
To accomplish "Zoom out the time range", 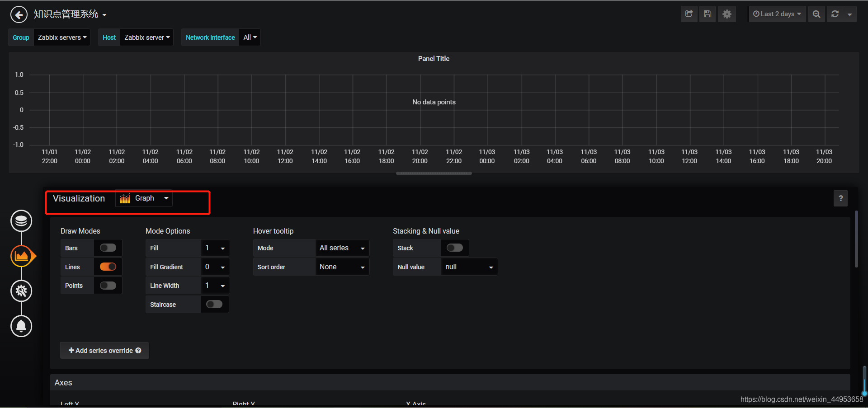I will 816,14.
